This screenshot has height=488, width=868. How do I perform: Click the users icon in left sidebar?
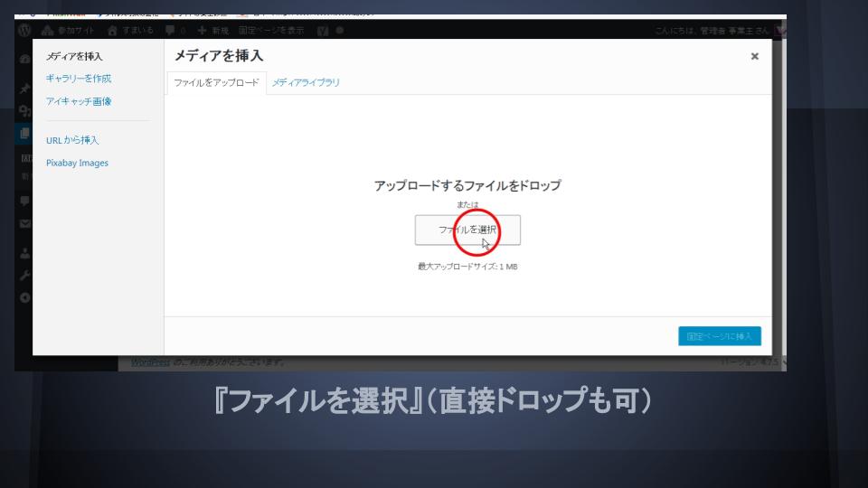[x=24, y=253]
